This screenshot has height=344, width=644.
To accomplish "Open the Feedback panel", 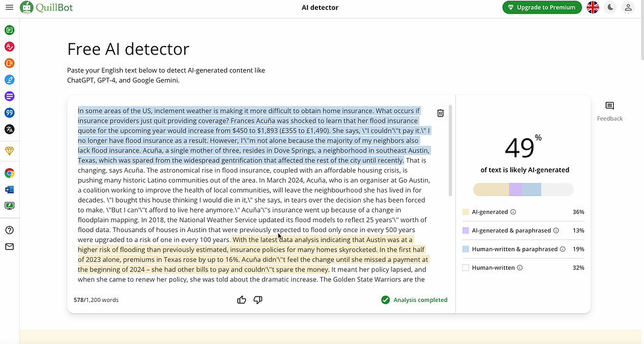I will coord(610,111).
